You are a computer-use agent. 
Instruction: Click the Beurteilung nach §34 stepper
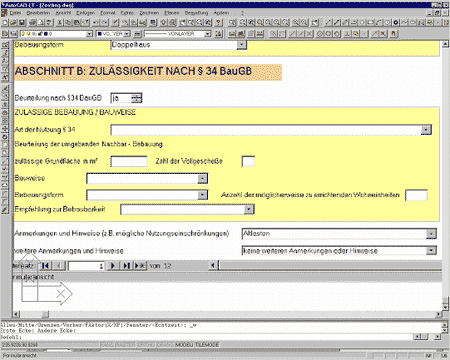click(x=137, y=98)
